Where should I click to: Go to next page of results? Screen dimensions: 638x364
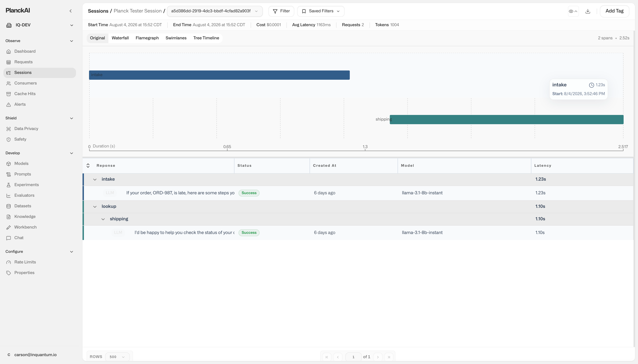pos(378,357)
